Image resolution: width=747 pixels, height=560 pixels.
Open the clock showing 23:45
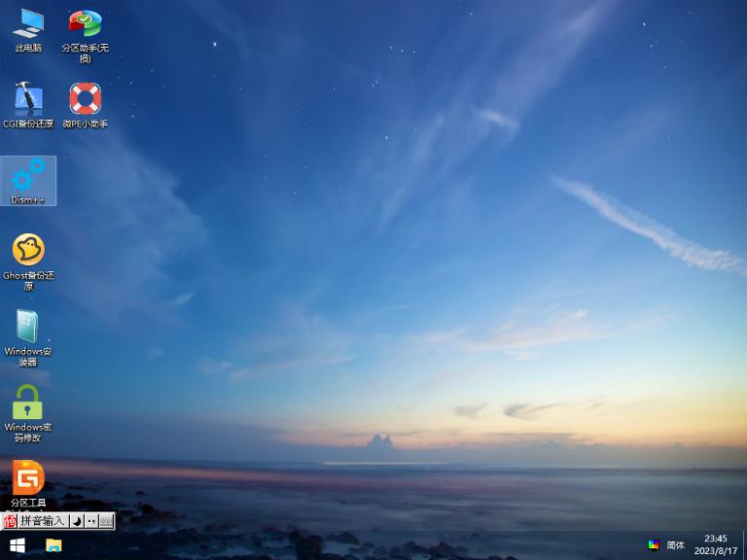[715, 544]
